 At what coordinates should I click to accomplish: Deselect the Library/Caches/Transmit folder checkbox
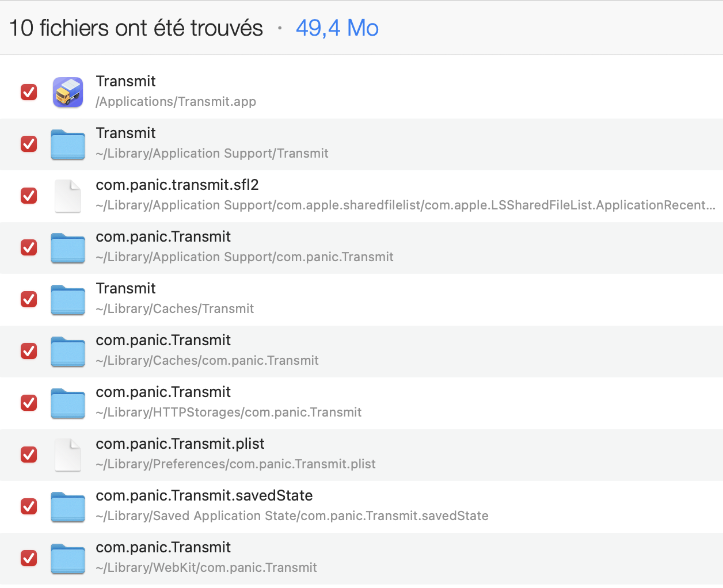pos(29,299)
